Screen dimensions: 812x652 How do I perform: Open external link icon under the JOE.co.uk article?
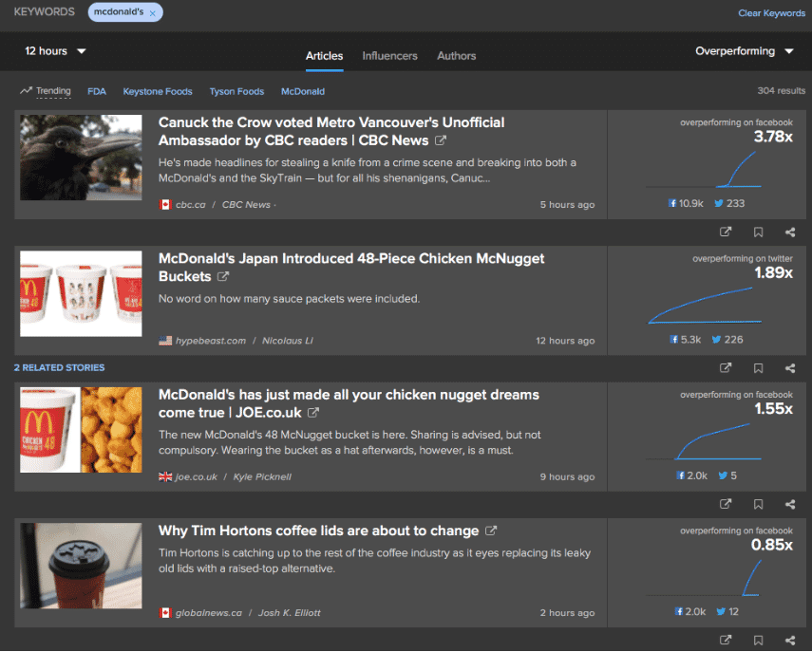pyautogui.click(x=726, y=504)
